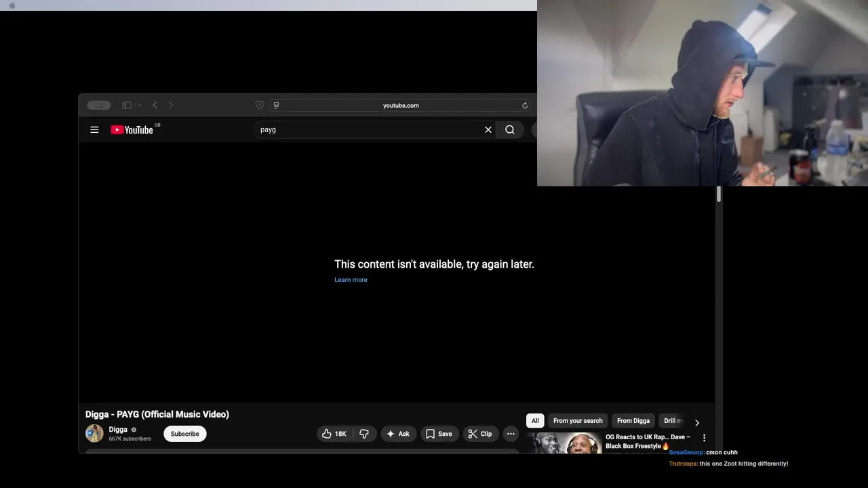
Task: Reload the page with the refresh icon
Action: pyautogui.click(x=525, y=105)
